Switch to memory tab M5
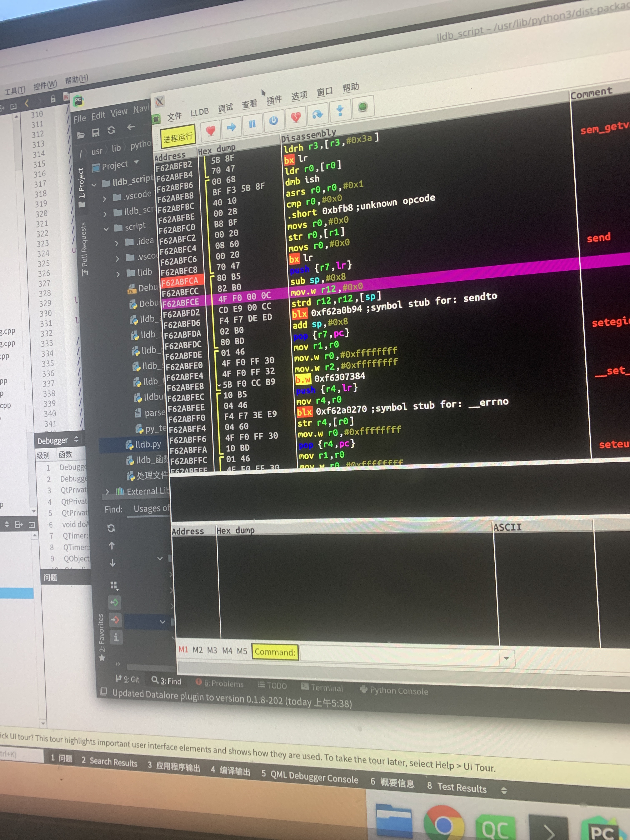 pos(242,651)
